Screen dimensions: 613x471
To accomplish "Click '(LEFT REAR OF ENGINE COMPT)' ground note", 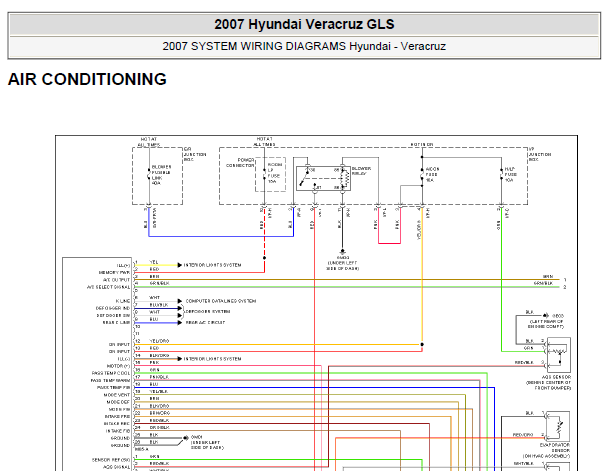I will click(x=546, y=324).
